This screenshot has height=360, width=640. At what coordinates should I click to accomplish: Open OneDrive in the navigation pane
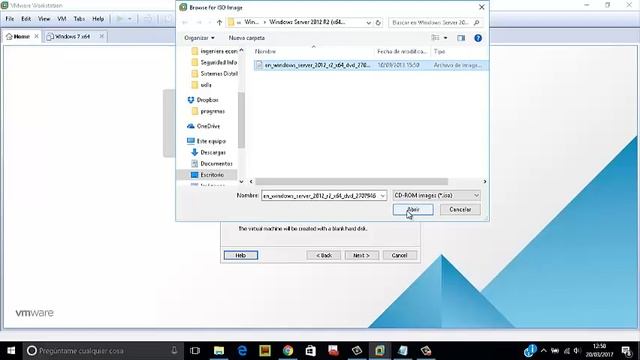(203, 126)
